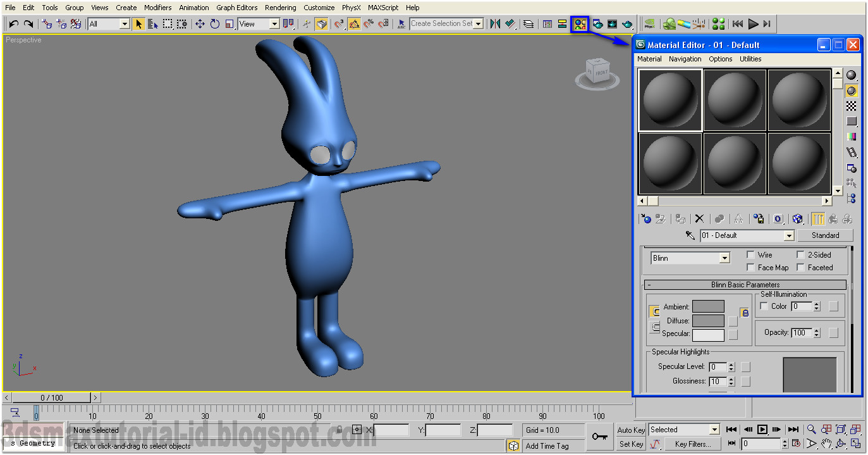
Task: Toggle the Auto Key animation mode
Action: click(631, 430)
